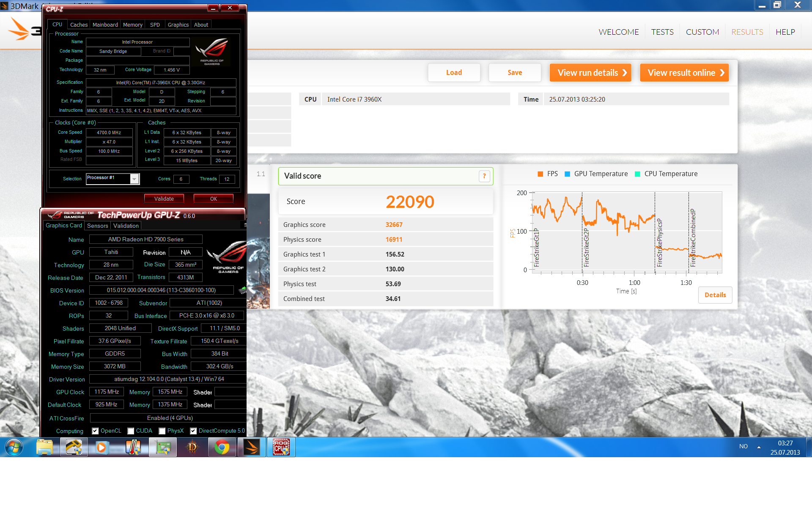
Task: Click the overall Score 22090
Action: pos(410,202)
